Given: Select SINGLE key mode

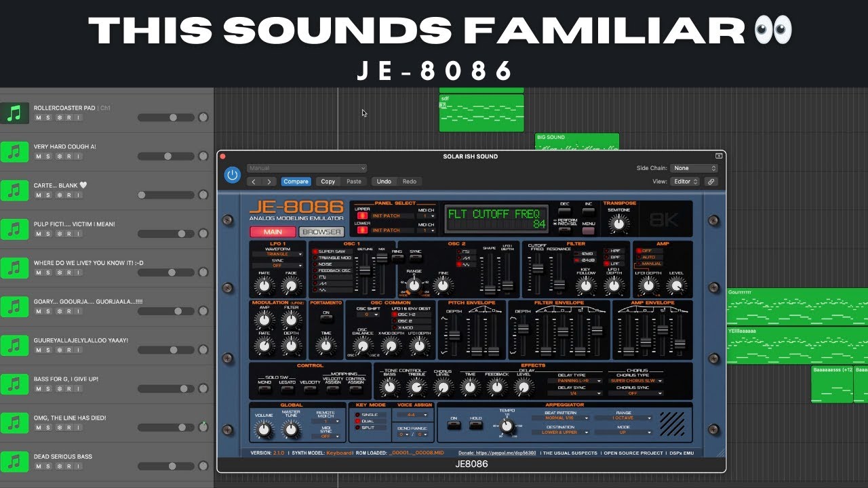Looking at the screenshot, I should (370, 414).
